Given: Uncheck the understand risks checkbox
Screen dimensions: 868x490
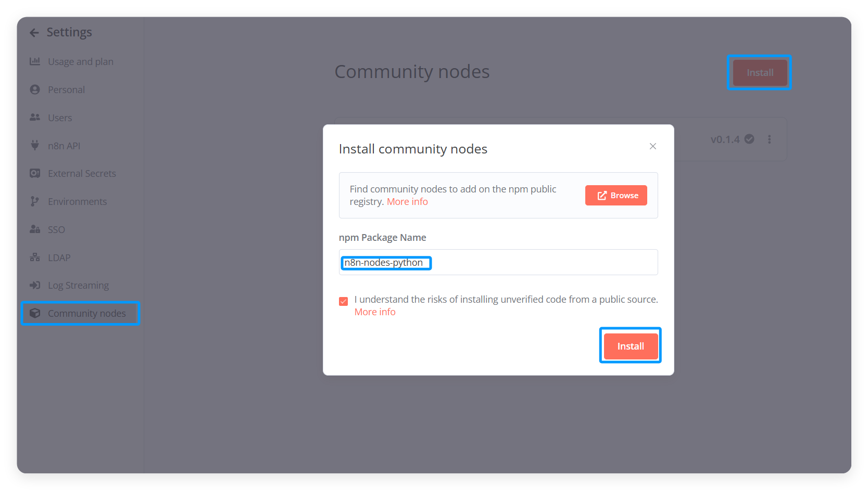Looking at the screenshot, I should pos(344,301).
